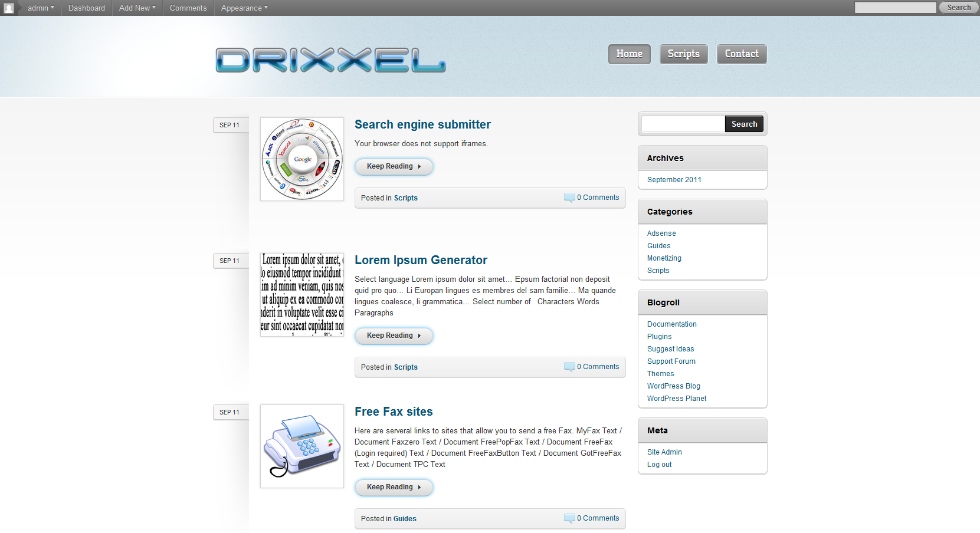This screenshot has width=980, height=533.
Task: Open the Free Fax sites fax thumbnail
Action: point(302,446)
